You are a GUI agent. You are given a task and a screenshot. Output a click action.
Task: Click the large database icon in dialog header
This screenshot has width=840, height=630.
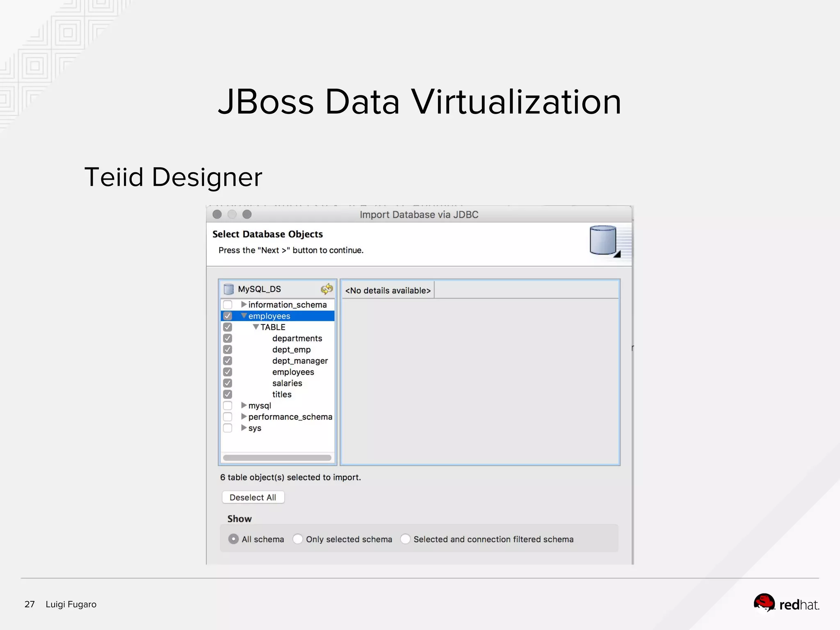tap(605, 241)
